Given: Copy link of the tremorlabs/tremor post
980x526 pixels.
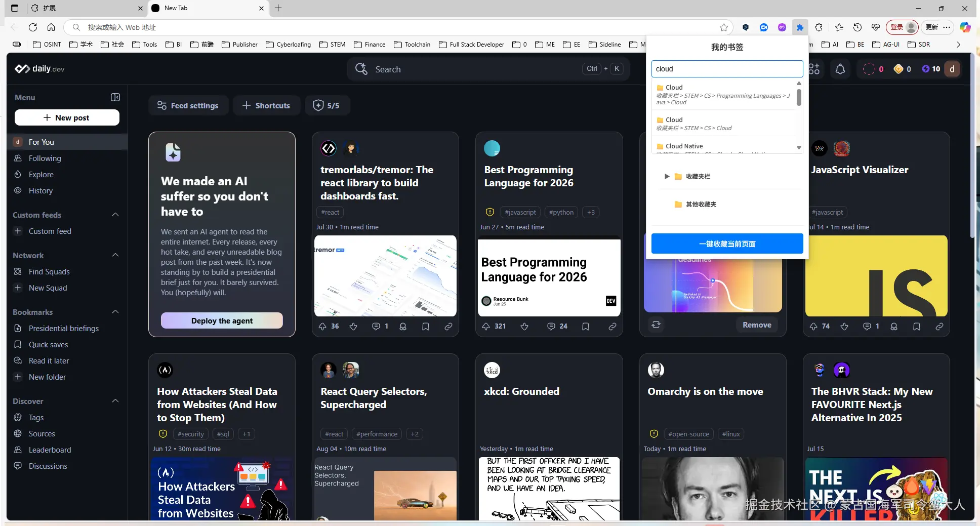Looking at the screenshot, I should (x=448, y=327).
